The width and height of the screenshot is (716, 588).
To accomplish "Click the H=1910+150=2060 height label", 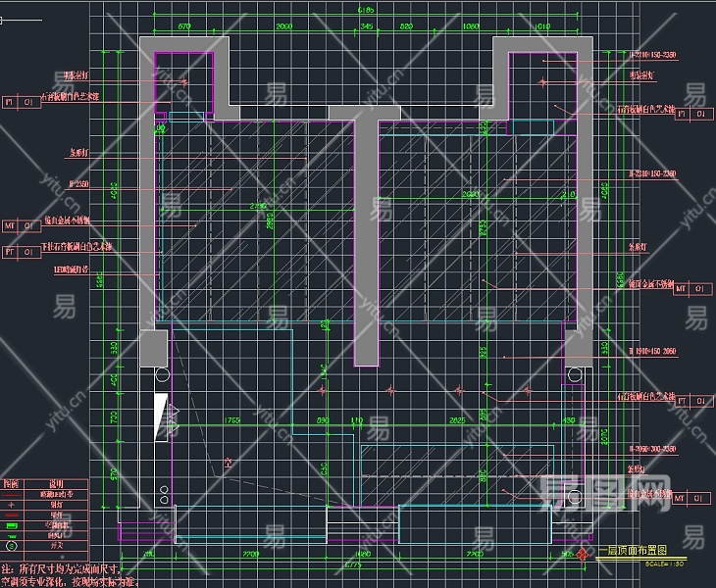I will pos(652,351).
